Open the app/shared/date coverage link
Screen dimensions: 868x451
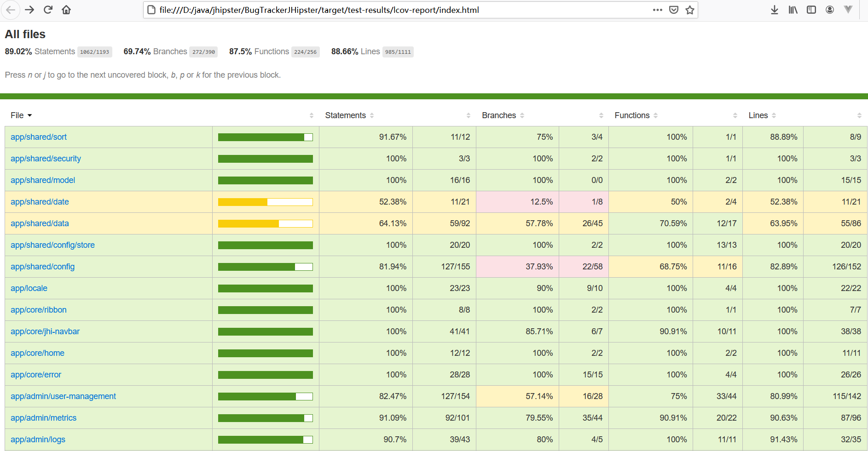point(40,202)
